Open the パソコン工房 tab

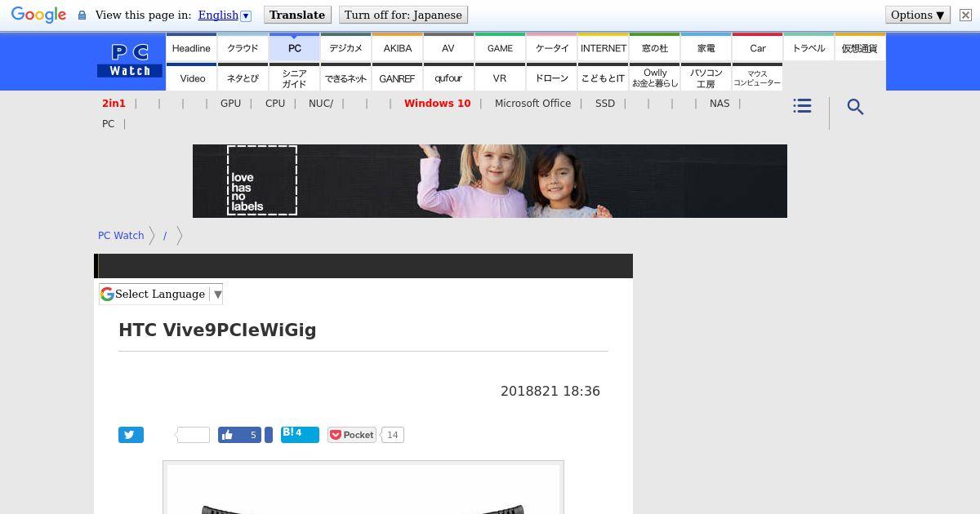pos(706,78)
